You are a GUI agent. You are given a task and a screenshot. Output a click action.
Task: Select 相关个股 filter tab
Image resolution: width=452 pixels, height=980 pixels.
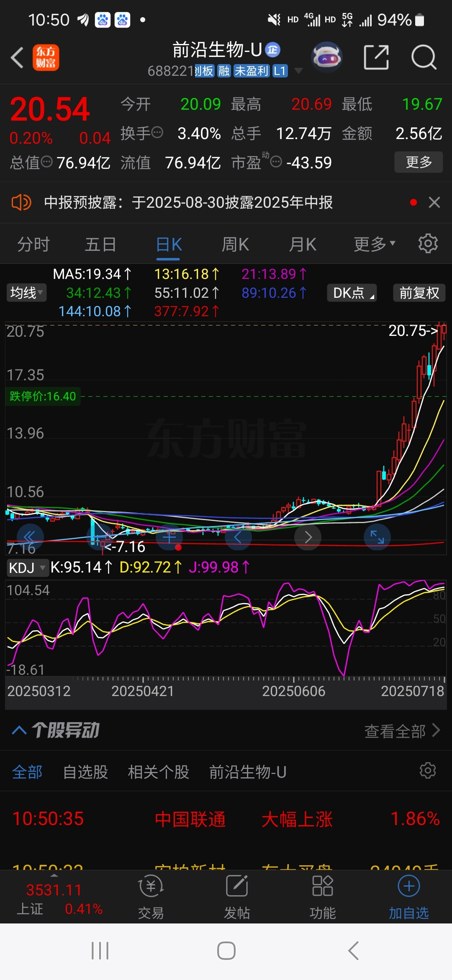click(x=159, y=772)
